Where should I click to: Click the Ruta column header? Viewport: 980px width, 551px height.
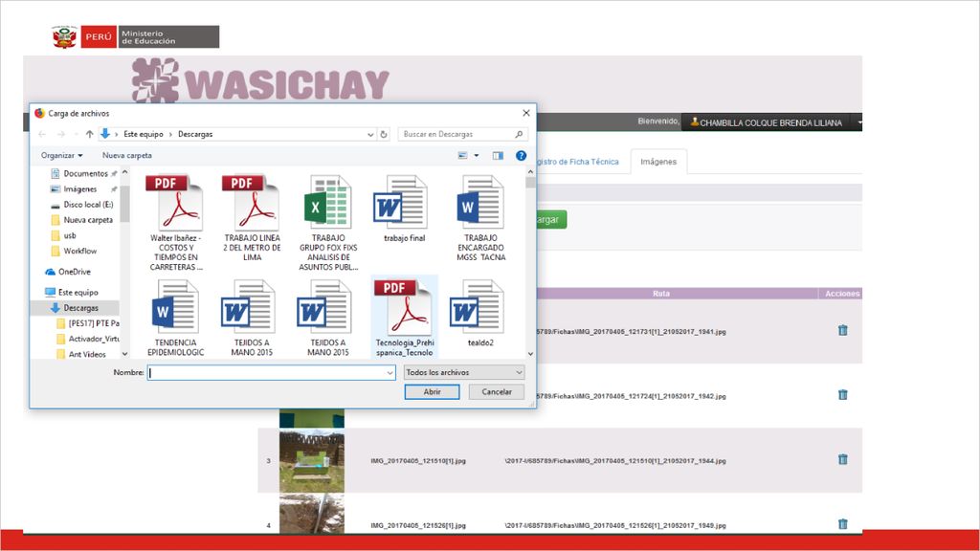[661, 294]
